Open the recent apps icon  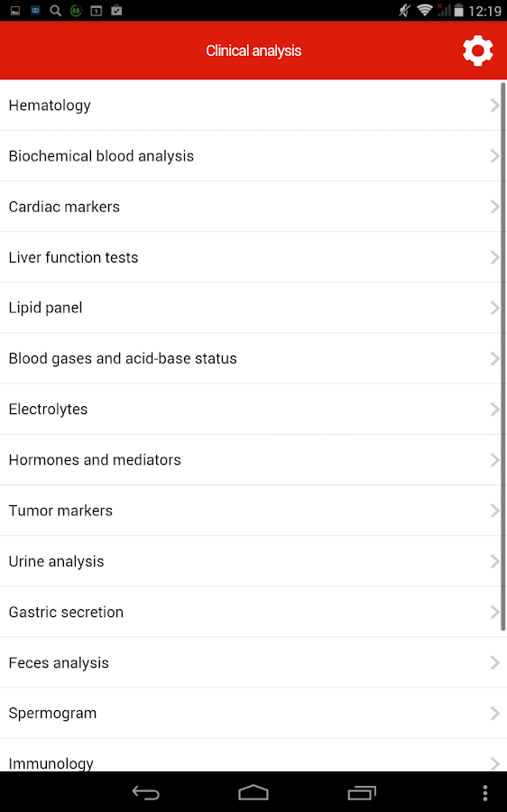(x=362, y=792)
